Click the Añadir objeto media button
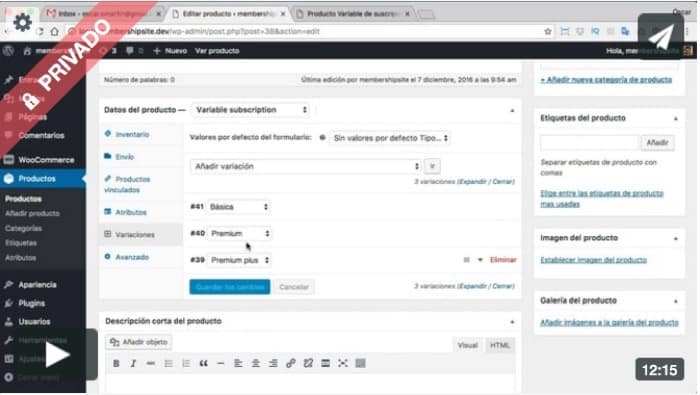 (139, 342)
